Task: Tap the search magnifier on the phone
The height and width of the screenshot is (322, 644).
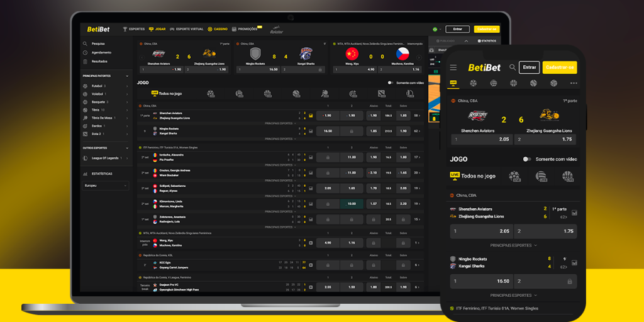Action: 513,67
